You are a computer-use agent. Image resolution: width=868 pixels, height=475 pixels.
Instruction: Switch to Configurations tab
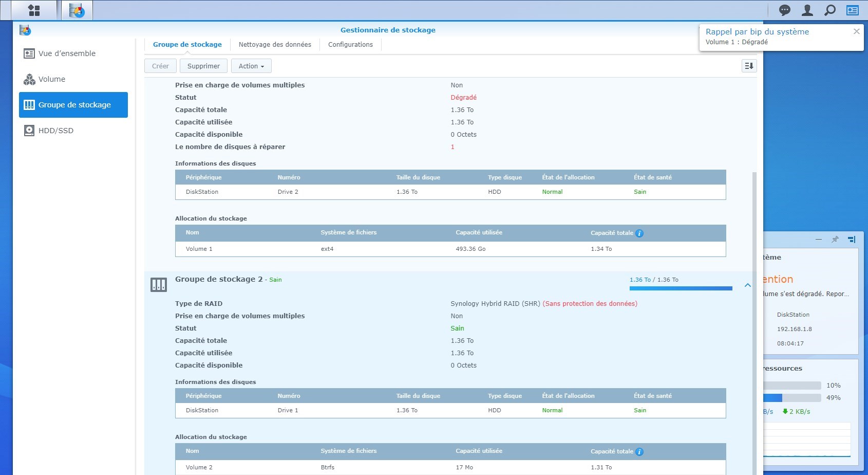(x=350, y=45)
